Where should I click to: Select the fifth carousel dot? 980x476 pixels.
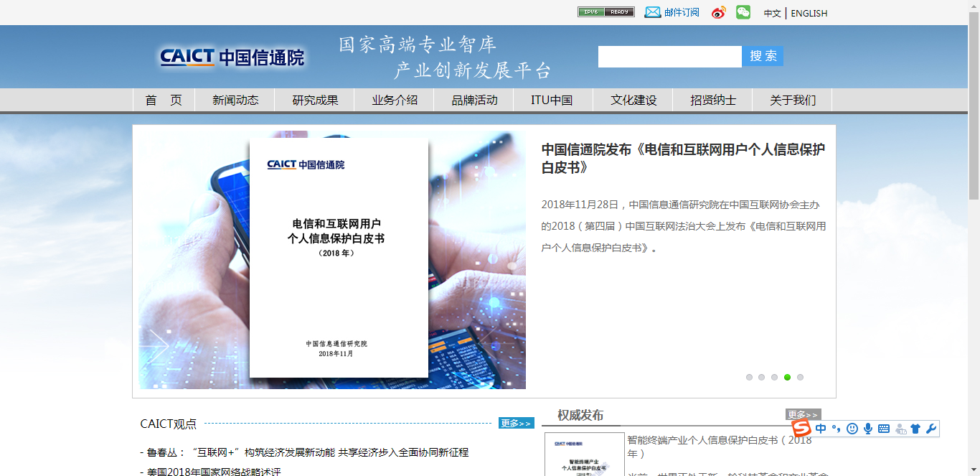800,377
